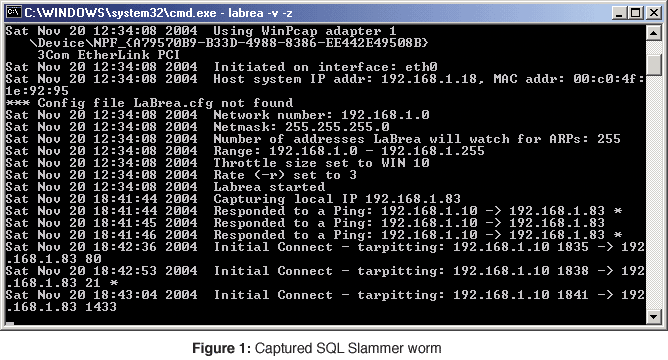This screenshot has height=360, width=668.
Task: Click the title bar text labrea -v -z
Action: [x=260, y=13]
